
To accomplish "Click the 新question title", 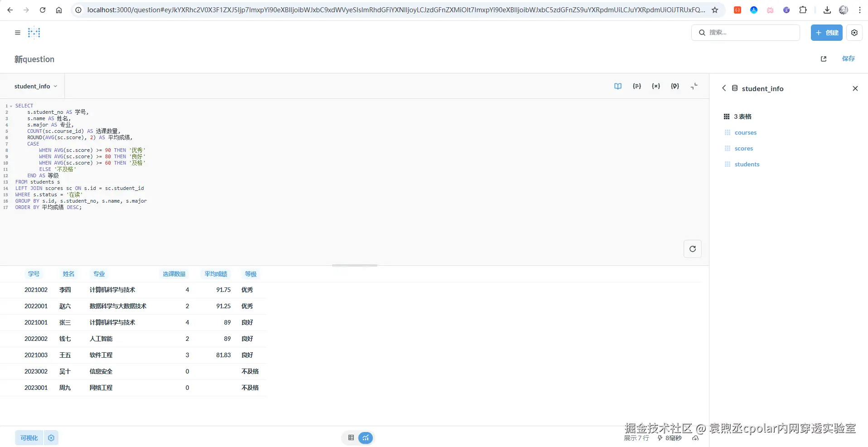I will click(34, 59).
